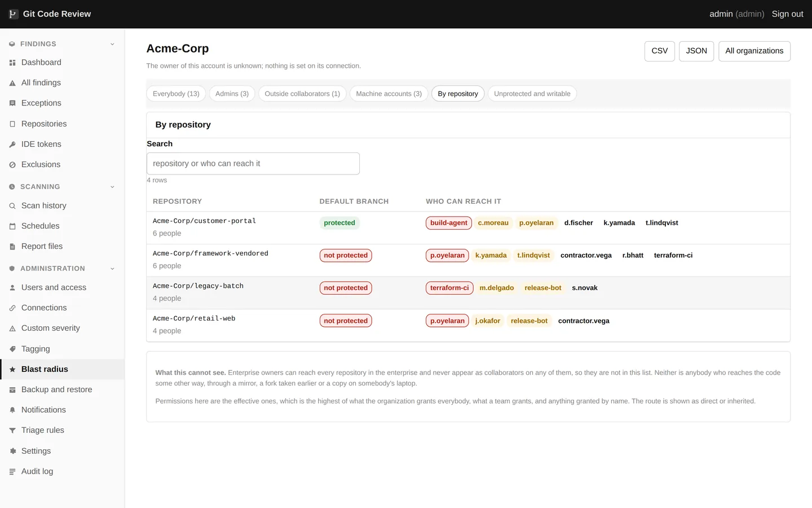Click the IDE tokens key icon
The width and height of the screenshot is (812, 508).
click(x=12, y=144)
